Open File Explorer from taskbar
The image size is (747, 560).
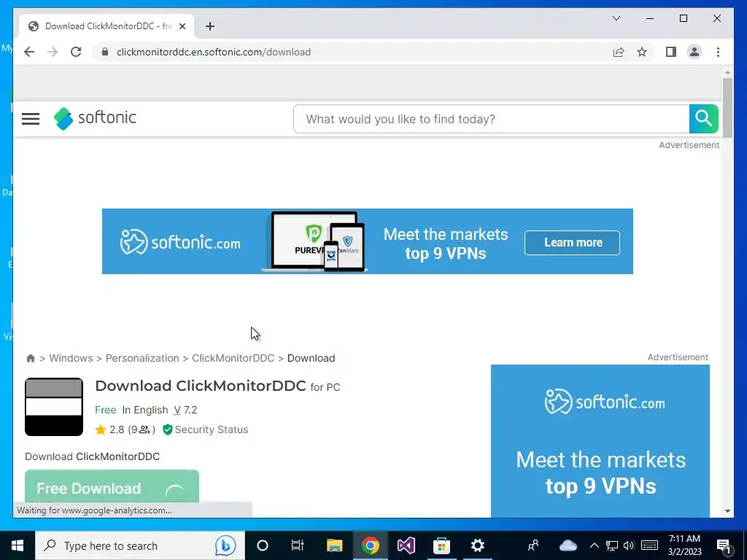tap(334, 545)
